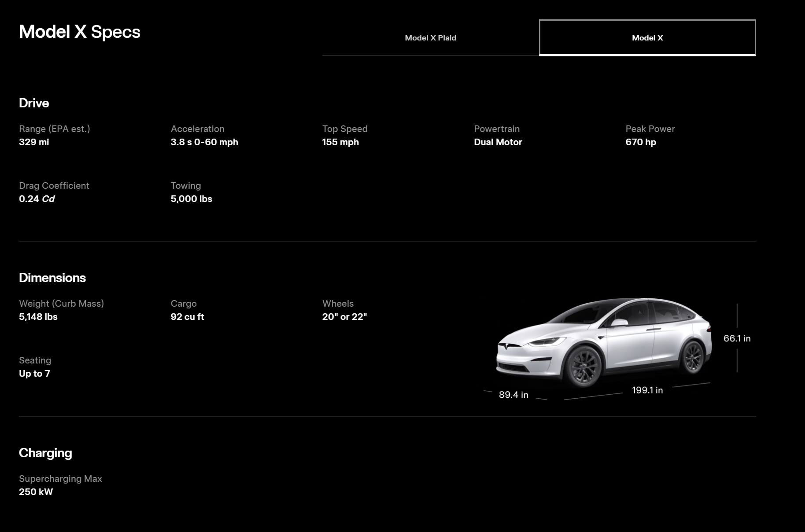
Task: Click the Dual Motor value
Action: 498,142
